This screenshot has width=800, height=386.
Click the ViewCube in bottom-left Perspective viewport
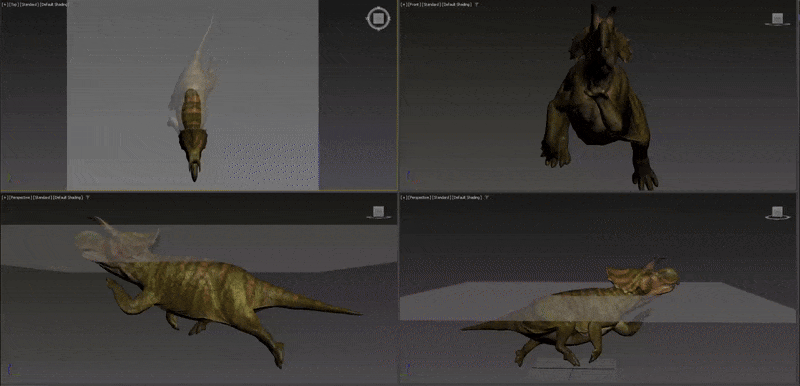378,212
